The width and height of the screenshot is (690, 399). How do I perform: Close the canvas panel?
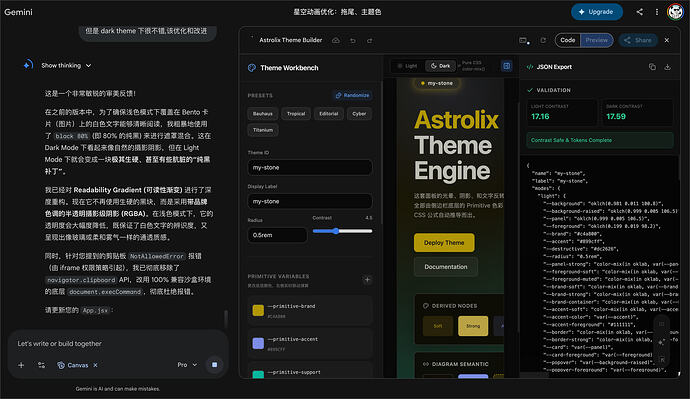pos(667,40)
